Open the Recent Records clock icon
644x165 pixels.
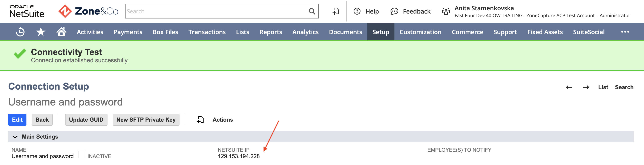click(x=20, y=32)
